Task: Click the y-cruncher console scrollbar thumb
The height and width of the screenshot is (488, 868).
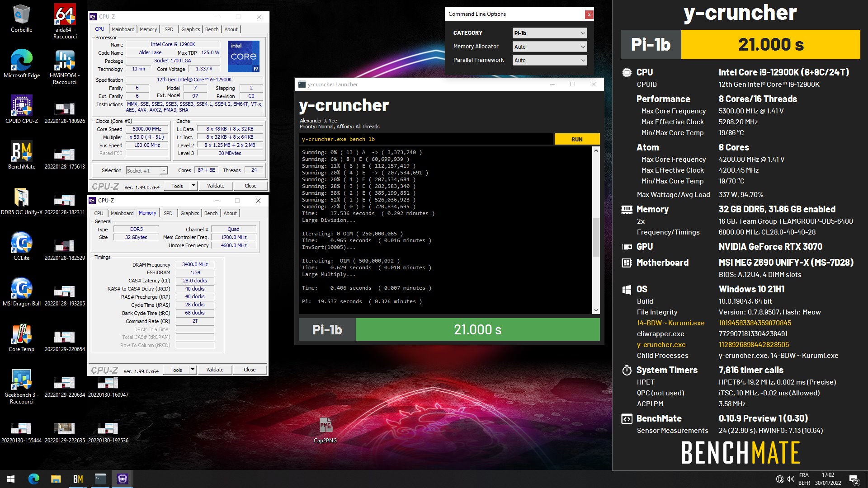Action: click(596, 238)
